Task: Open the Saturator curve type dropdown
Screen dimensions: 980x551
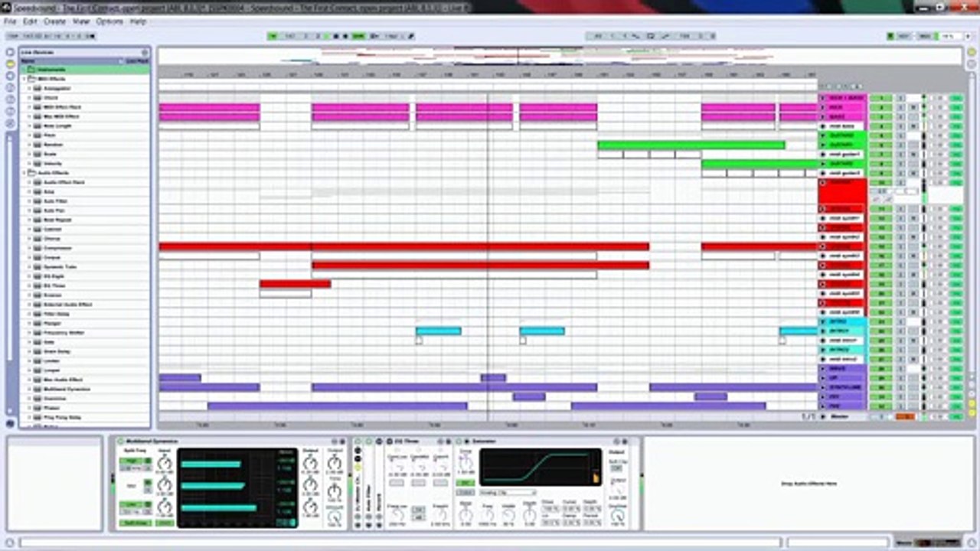Action: click(x=507, y=493)
